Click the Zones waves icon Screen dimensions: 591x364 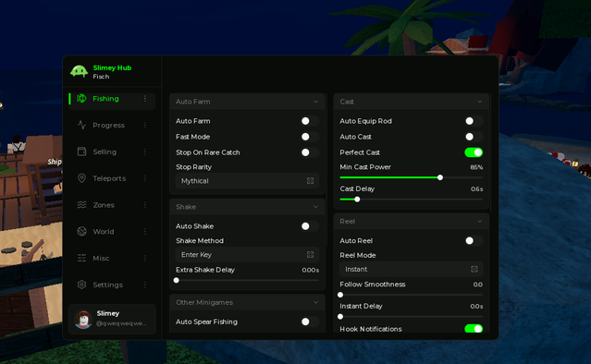pyautogui.click(x=81, y=205)
